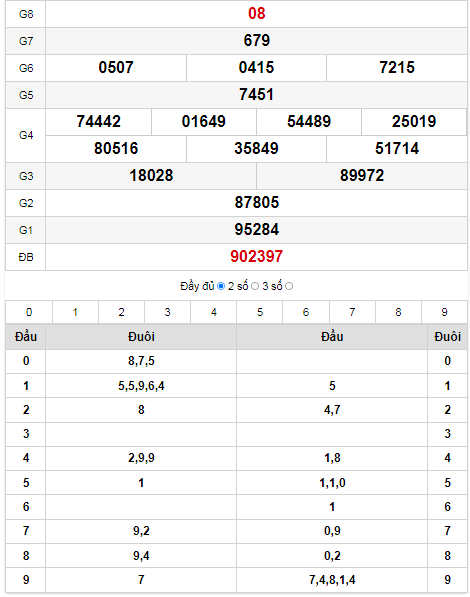Select digit 8 in the number filter row
Viewport: 470px width, 597px height.
398,312
